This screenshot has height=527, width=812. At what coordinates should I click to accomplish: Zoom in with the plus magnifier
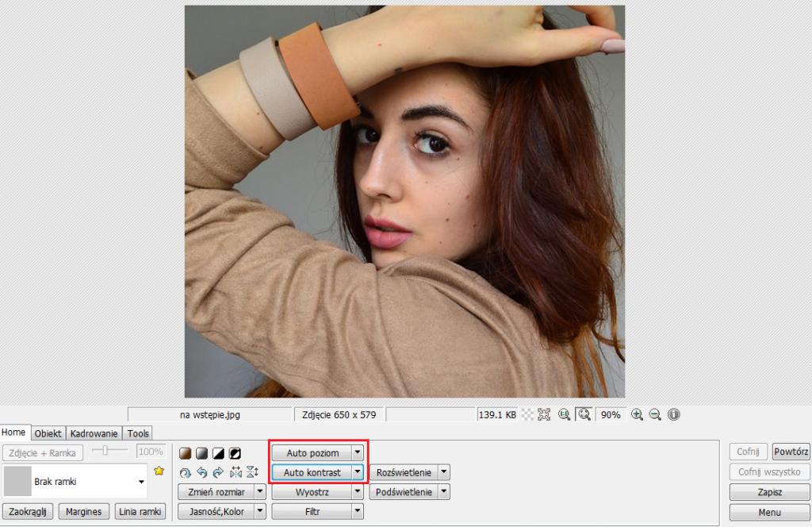pyautogui.click(x=637, y=414)
